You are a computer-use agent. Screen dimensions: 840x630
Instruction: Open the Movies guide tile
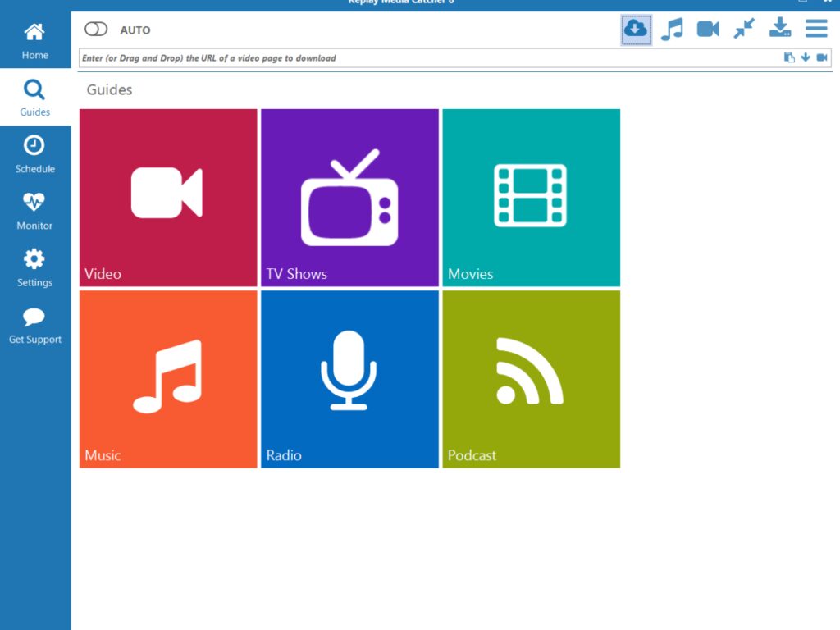(x=531, y=198)
